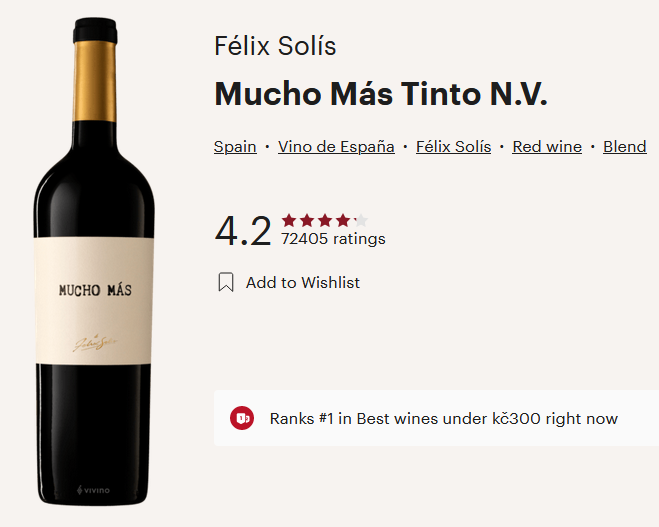The width and height of the screenshot is (659, 527).
Task: Click the first rating star
Action: tap(289, 220)
